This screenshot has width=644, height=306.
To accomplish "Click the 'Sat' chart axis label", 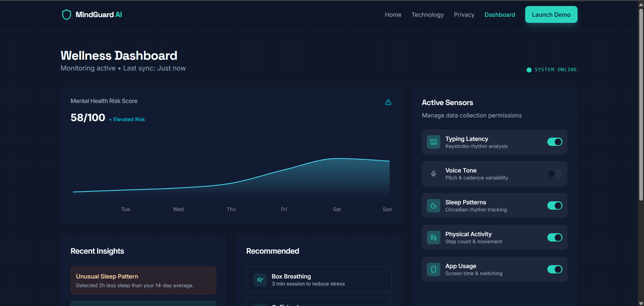I will 337,209.
